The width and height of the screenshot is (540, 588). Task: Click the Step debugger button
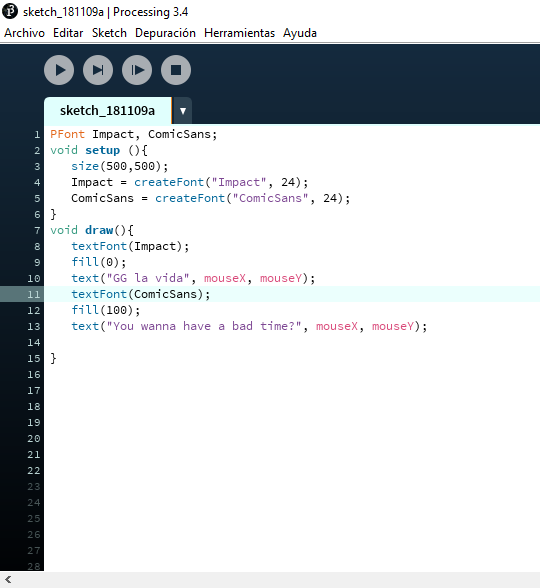[98, 70]
